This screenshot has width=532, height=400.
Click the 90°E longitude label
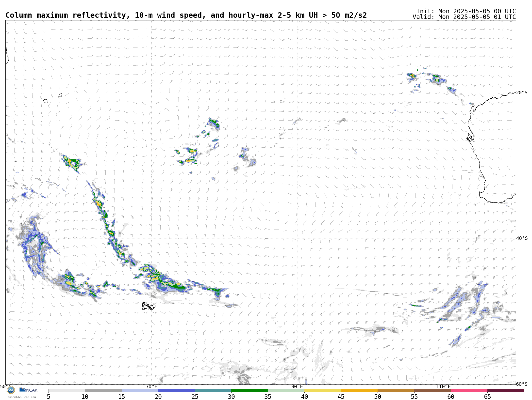click(x=297, y=386)
